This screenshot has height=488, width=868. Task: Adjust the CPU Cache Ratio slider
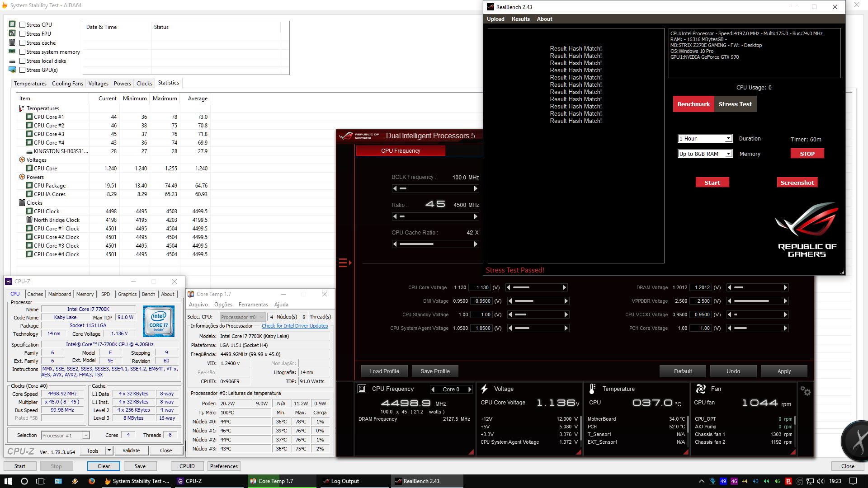[x=435, y=244]
